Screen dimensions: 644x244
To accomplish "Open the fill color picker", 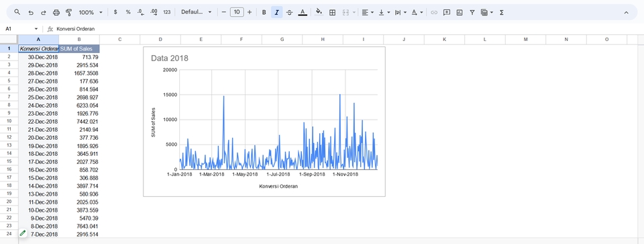I will [x=319, y=12].
